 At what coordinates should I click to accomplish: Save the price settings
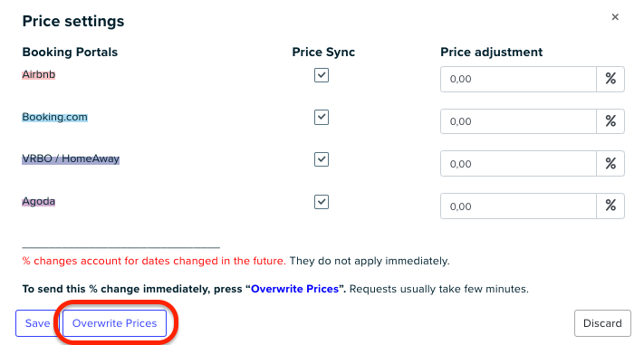click(x=37, y=323)
